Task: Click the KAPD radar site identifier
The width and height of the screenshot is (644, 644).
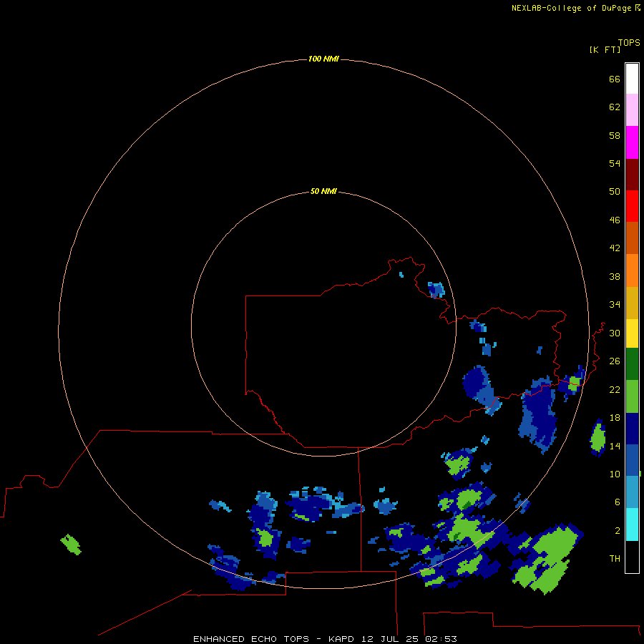Action: pyautogui.click(x=341, y=639)
